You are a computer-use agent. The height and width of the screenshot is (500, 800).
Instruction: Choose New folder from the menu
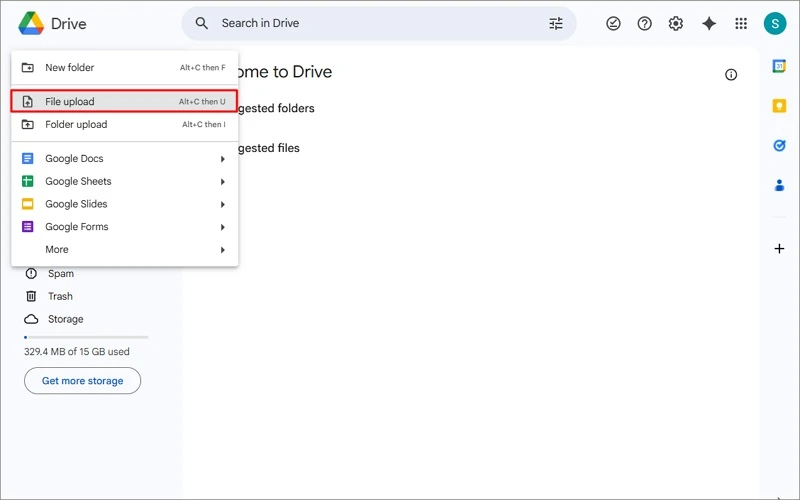[124, 67]
